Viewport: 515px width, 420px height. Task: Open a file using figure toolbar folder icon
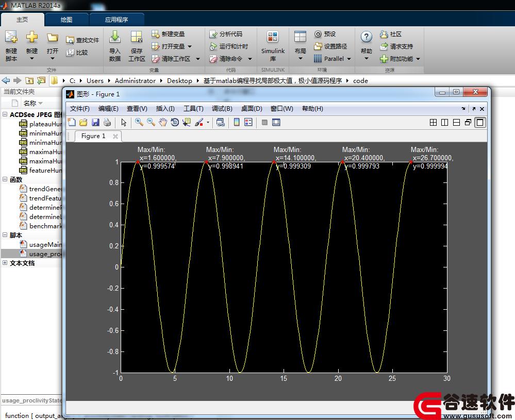pyautogui.click(x=84, y=123)
